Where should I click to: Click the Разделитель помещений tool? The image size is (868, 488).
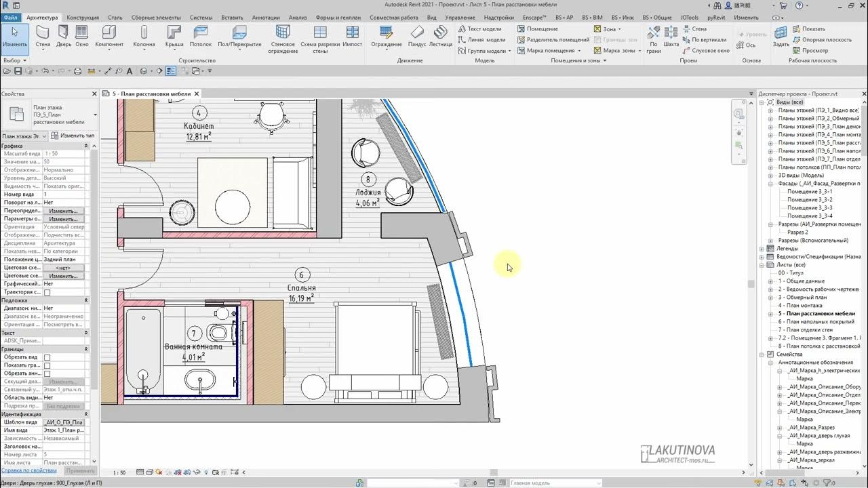click(553, 40)
